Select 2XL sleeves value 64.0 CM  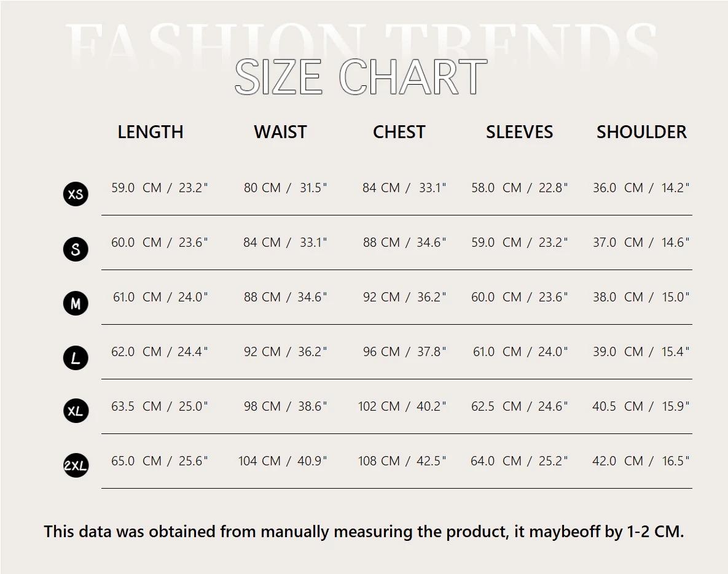(496, 461)
